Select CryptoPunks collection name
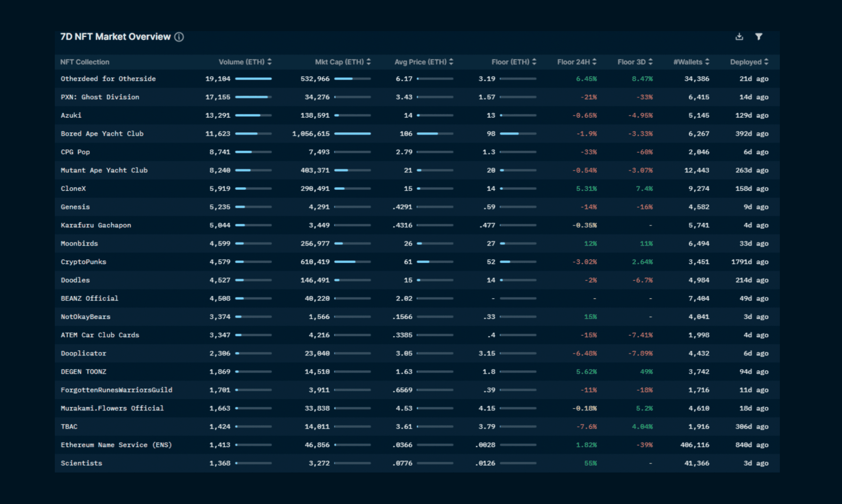This screenshot has height=504, width=842. tap(83, 262)
